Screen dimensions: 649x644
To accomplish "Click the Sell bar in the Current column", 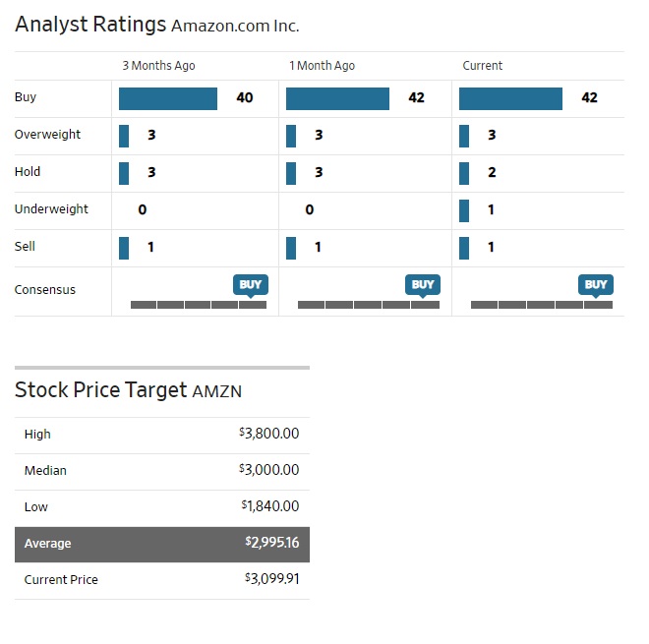I will tap(464, 247).
